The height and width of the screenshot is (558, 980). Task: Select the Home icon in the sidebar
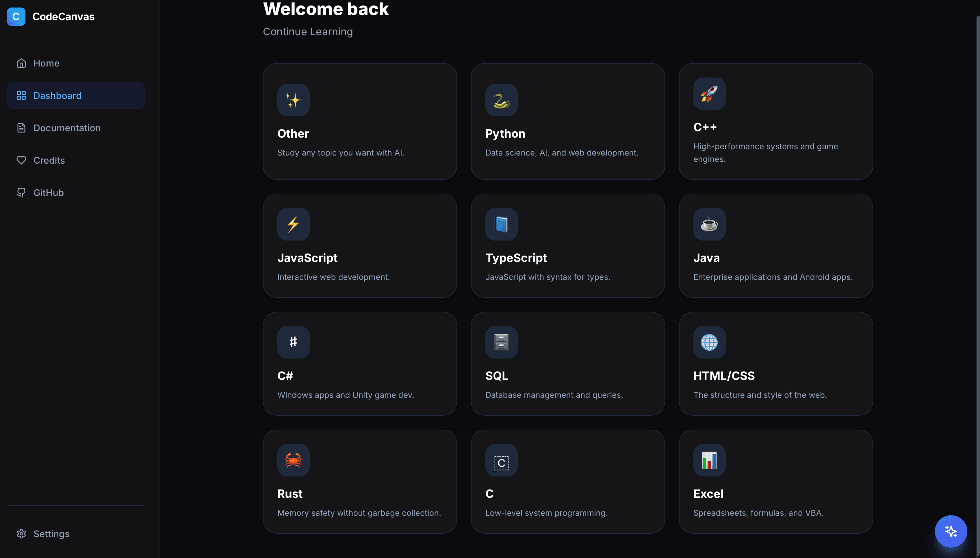(x=21, y=62)
